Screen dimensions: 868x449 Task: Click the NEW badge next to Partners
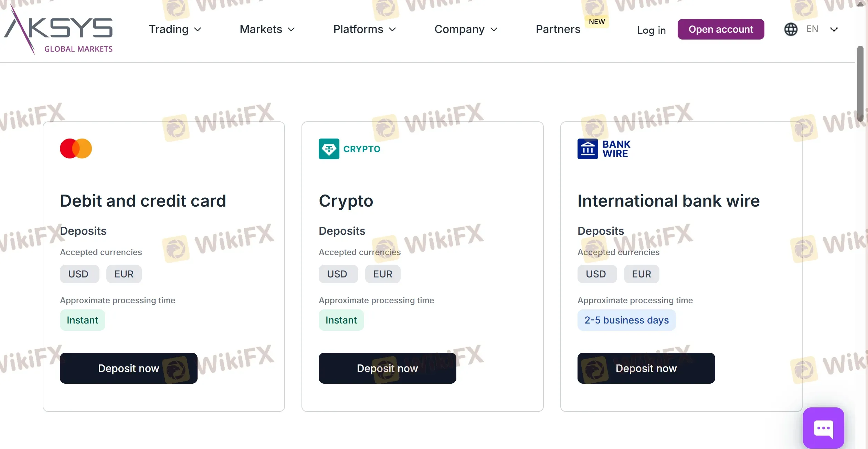pyautogui.click(x=597, y=21)
